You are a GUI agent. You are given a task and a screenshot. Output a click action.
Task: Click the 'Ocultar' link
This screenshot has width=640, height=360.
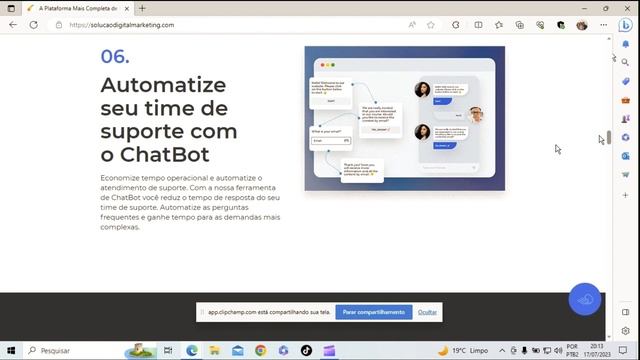[427, 312]
